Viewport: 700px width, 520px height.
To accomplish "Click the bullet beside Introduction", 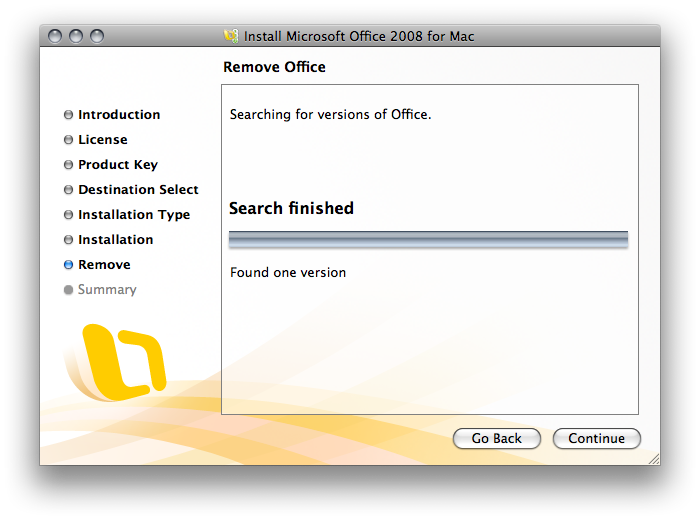I will [x=68, y=115].
